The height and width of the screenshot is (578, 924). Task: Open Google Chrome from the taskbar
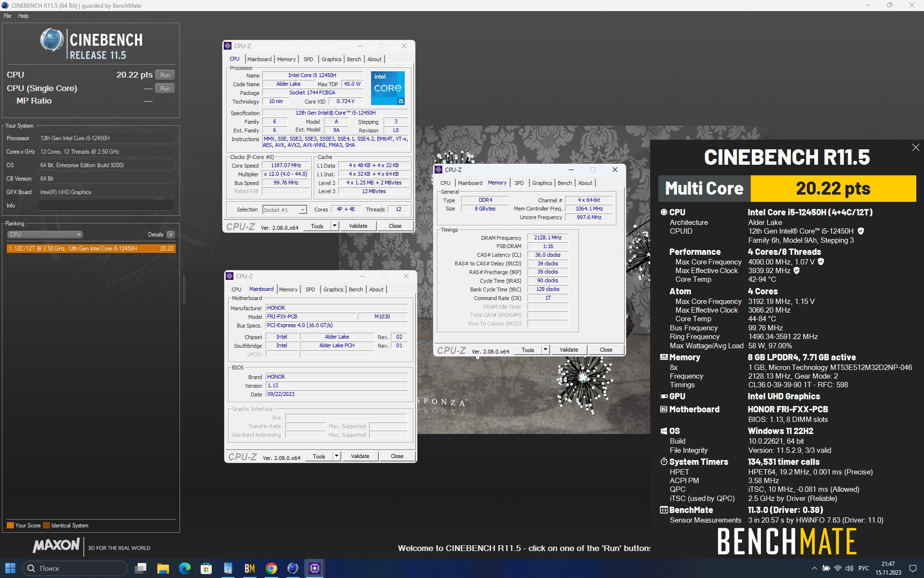point(271,568)
